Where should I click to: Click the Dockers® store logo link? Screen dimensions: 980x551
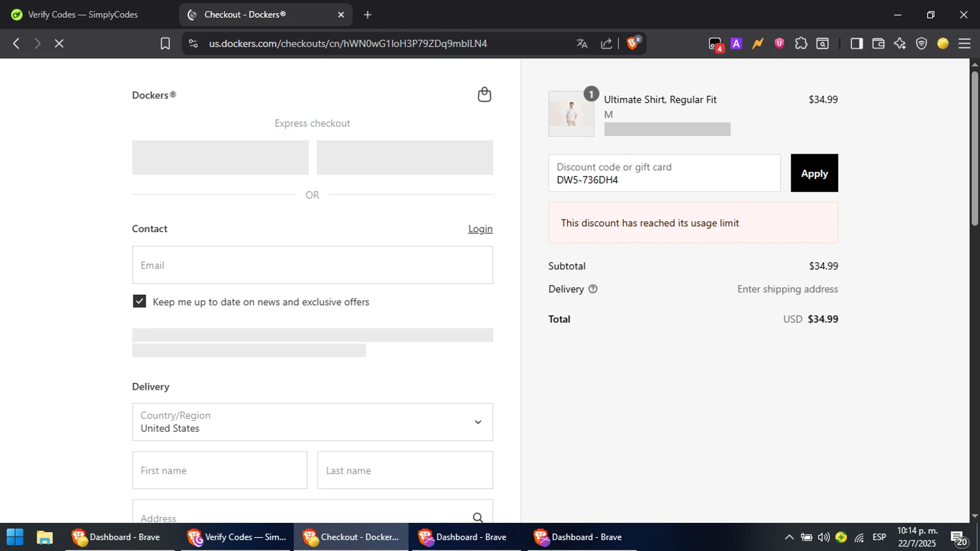click(x=154, y=95)
